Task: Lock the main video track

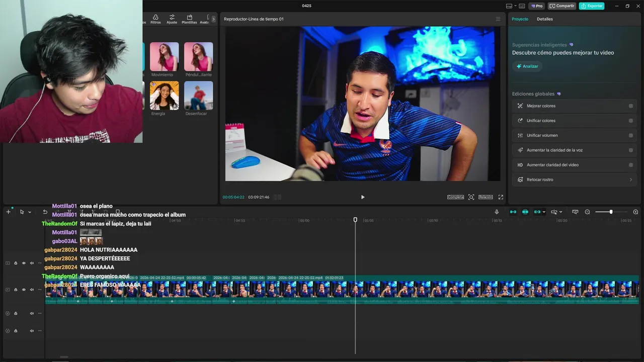Action: click(x=16, y=290)
